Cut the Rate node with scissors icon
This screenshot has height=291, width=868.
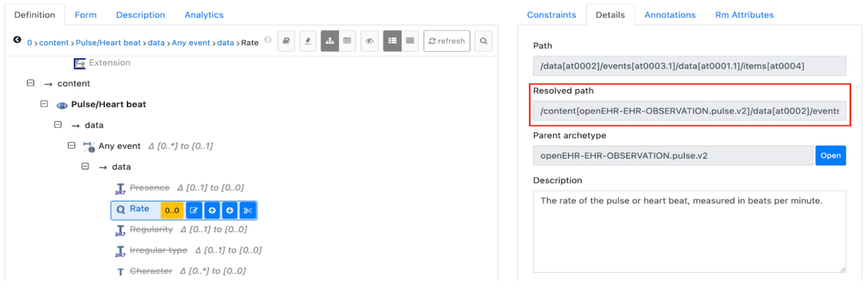[x=248, y=210]
